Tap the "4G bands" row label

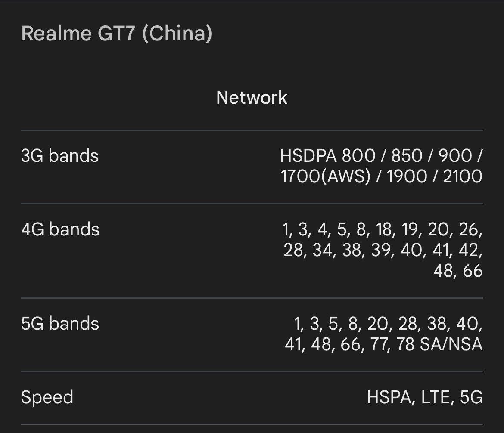pyautogui.click(x=60, y=229)
